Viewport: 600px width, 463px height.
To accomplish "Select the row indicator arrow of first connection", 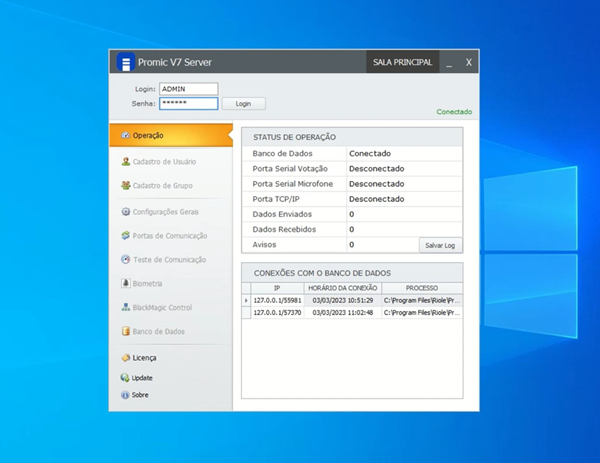I will (246, 300).
